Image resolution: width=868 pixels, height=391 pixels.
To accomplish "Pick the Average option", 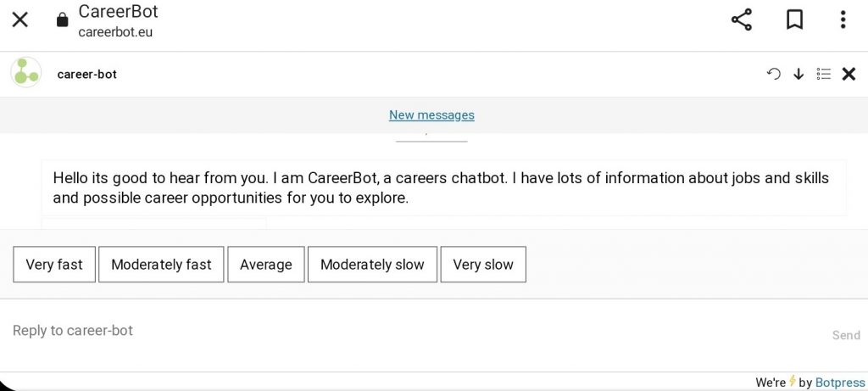I will pos(265,264).
